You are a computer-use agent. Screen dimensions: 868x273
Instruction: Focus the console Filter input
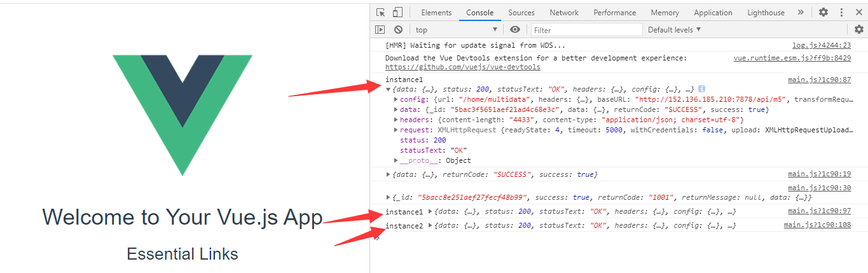[x=587, y=30]
